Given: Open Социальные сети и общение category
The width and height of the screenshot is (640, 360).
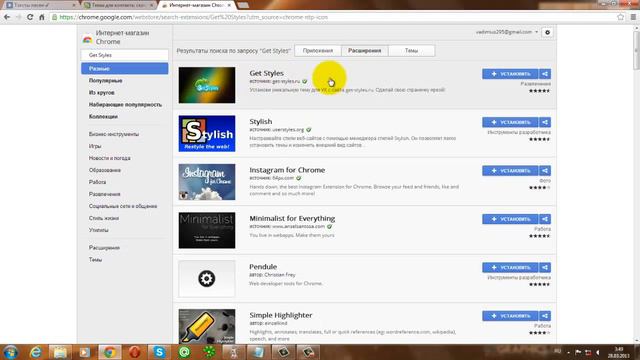Looking at the screenshot, I should point(123,206).
